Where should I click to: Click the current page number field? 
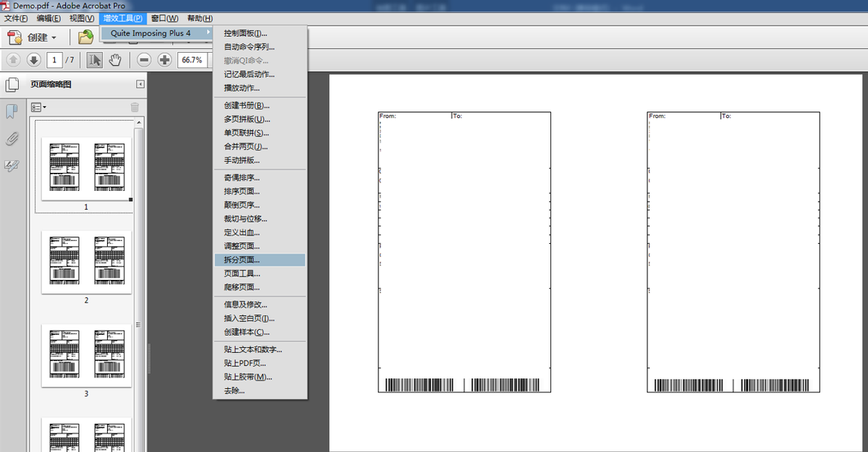pos(55,60)
